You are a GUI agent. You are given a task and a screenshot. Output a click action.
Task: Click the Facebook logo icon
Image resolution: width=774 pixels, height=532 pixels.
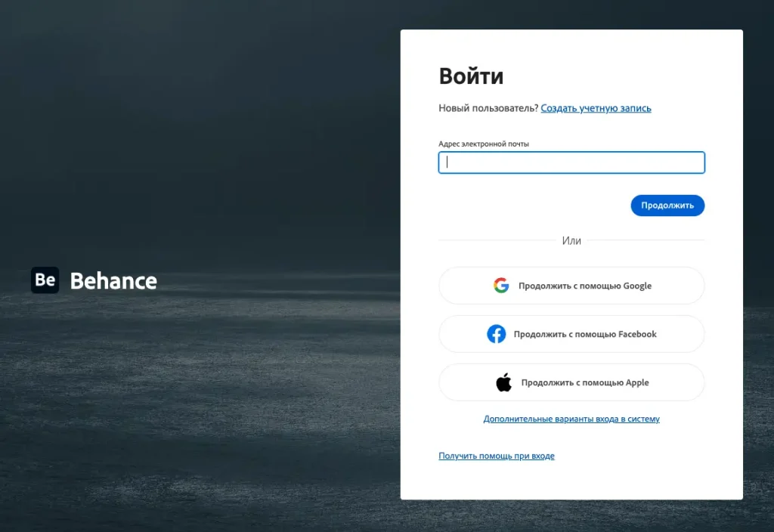[496, 334]
